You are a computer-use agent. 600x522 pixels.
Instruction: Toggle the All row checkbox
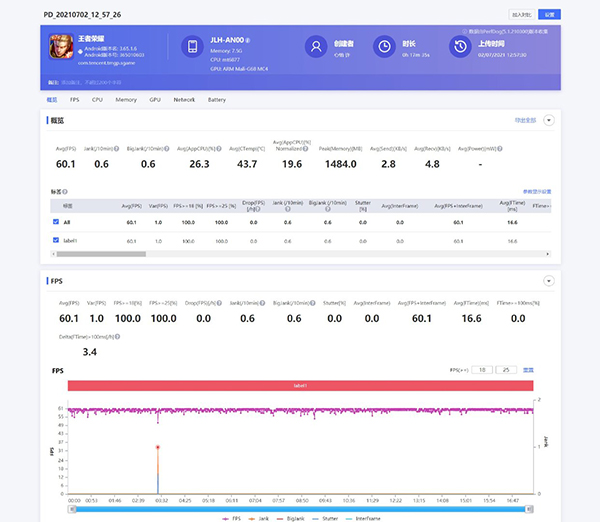pos(54,222)
